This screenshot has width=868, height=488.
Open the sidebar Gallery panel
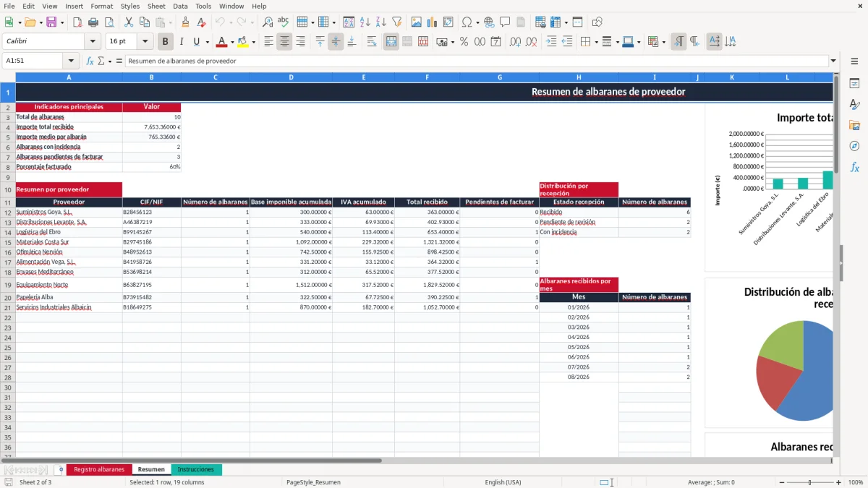coord(854,125)
